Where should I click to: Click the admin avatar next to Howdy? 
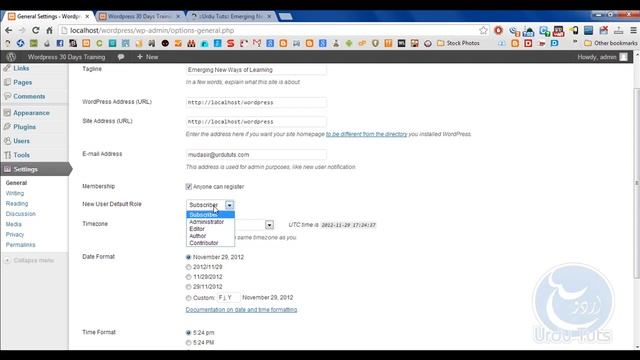click(623, 57)
